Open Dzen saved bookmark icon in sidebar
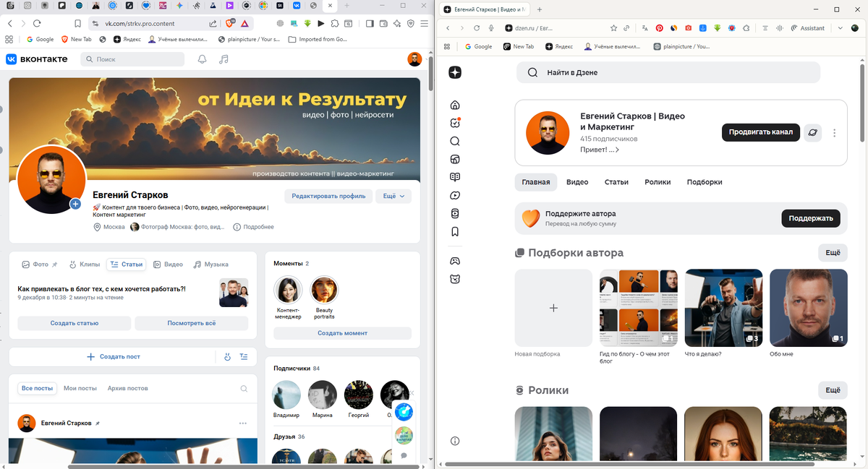This screenshot has width=868, height=469. click(x=455, y=232)
